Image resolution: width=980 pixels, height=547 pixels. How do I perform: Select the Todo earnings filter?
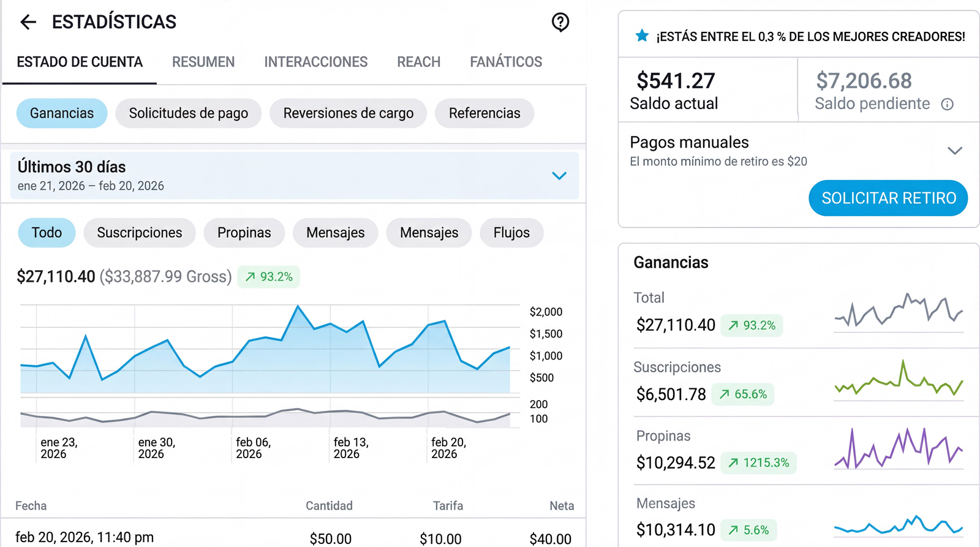click(x=47, y=233)
